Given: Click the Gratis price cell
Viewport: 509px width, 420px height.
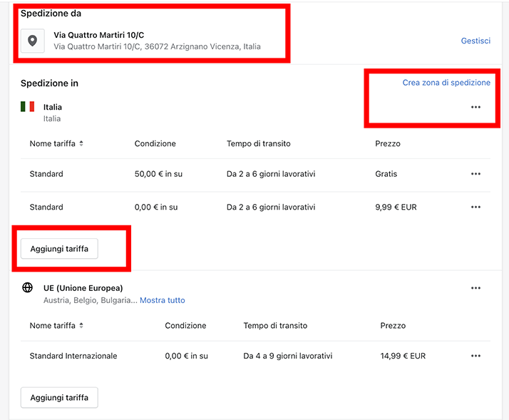Looking at the screenshot, I should coord(386,174).
